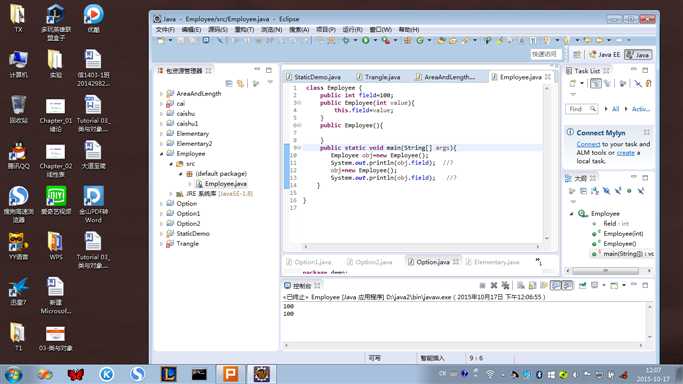Image resolution: width=683 pixels, height=384 pixels.
Task: Open the 文件(F) menu
Action: click(165, 30)
